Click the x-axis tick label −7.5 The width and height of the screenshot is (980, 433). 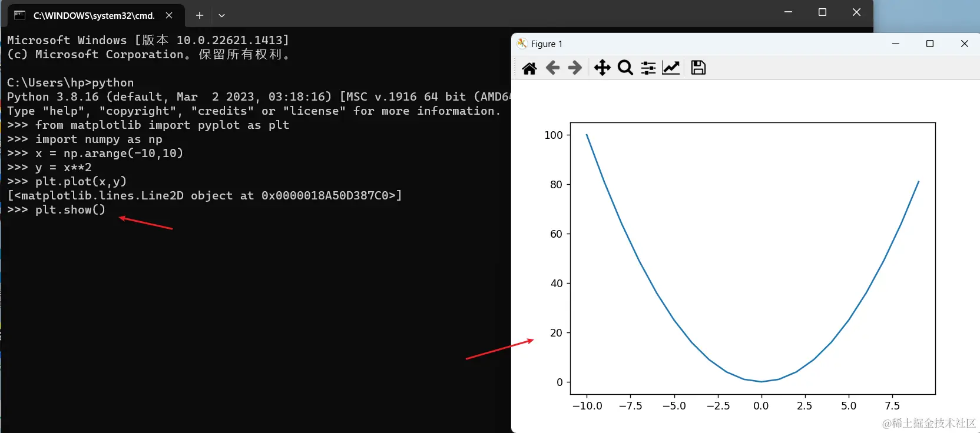[x=631, y=406]
